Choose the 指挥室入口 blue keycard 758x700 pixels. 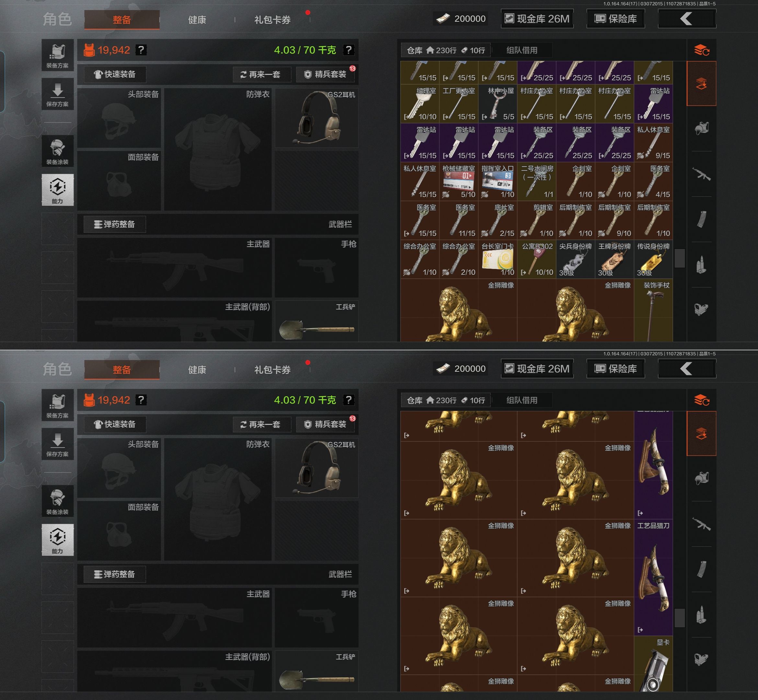click(x=498, y=181)
